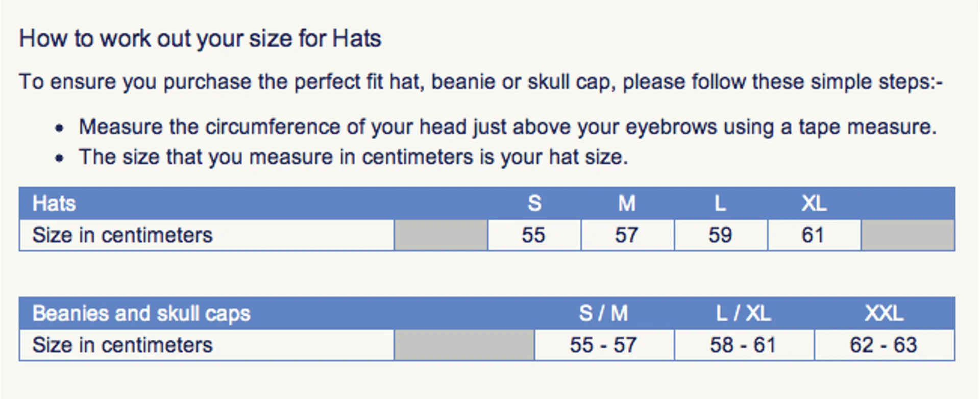Select the 58 - 61 size cell
The width and height of the screenshot is (980, 399).
pos(744,345)
